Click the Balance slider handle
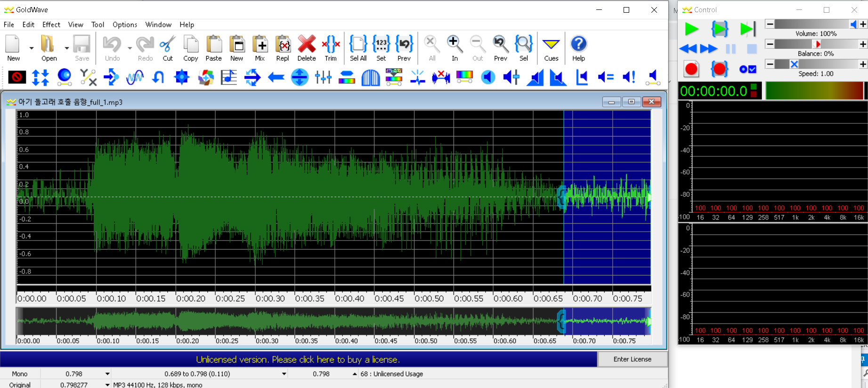Screen dimensions: 868x388 818,44
